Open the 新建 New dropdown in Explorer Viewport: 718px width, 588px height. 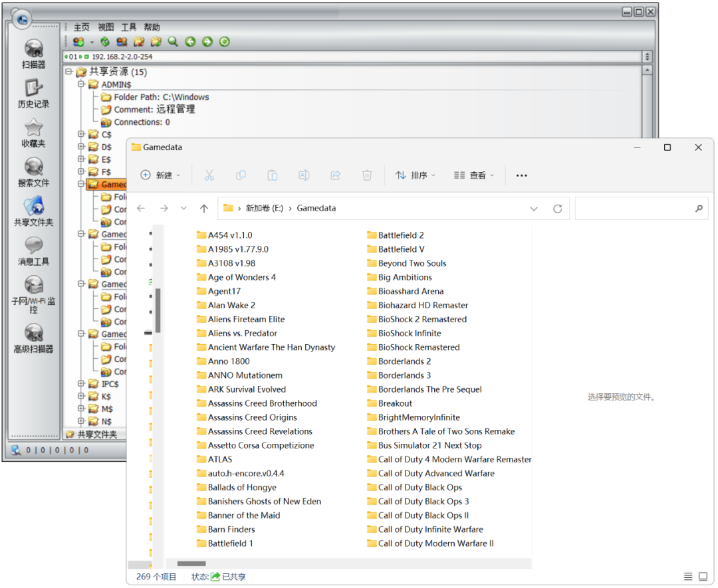coord(161,175)
